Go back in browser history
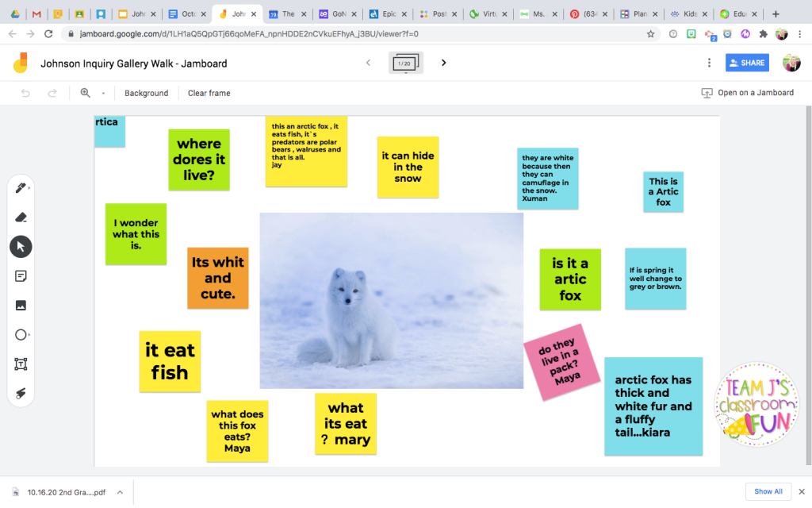Viewport: 812px width, 508px height. [13, 34]
